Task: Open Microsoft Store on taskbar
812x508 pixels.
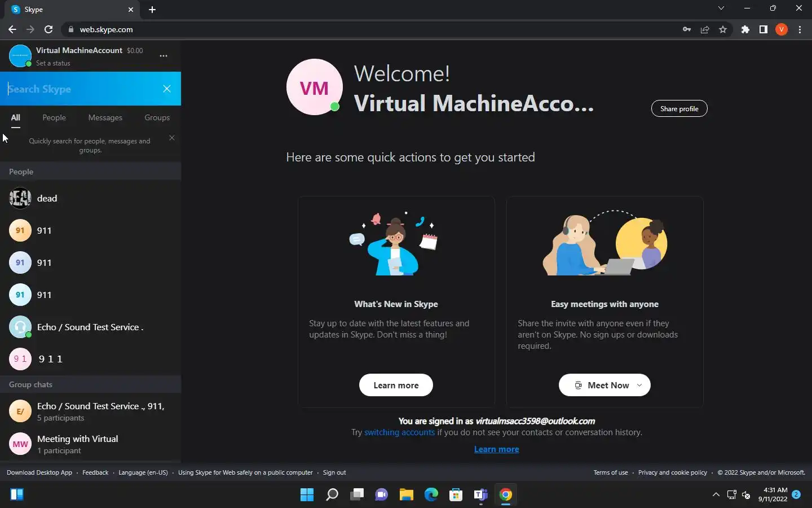Action: [x=456, y=494]
